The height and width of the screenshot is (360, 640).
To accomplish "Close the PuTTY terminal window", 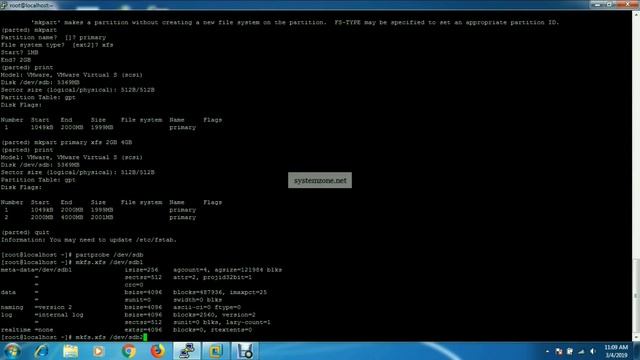I will pyautogui.click(x=627, y=4).
